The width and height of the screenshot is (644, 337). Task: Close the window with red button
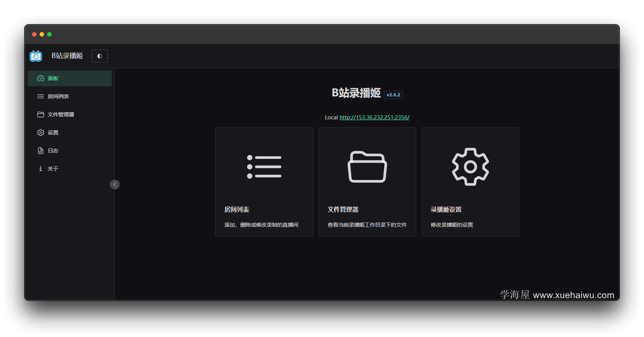tap(34, 34)
